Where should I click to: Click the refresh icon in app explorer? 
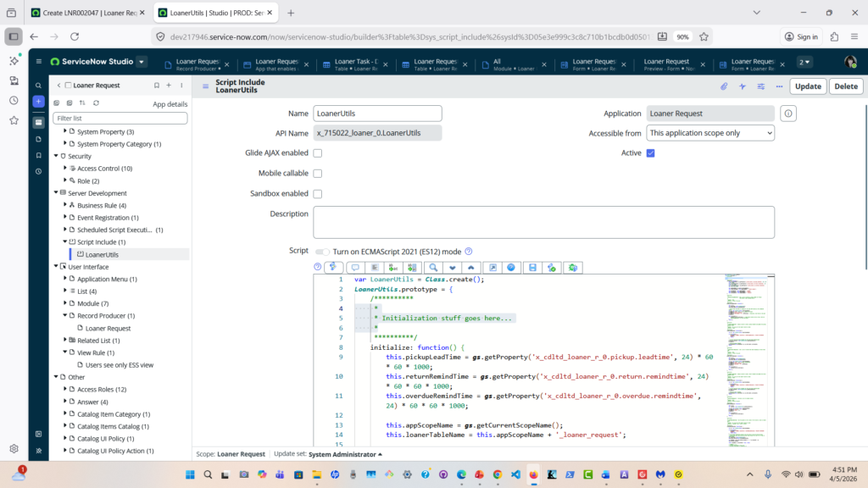[x=96, y=103]
